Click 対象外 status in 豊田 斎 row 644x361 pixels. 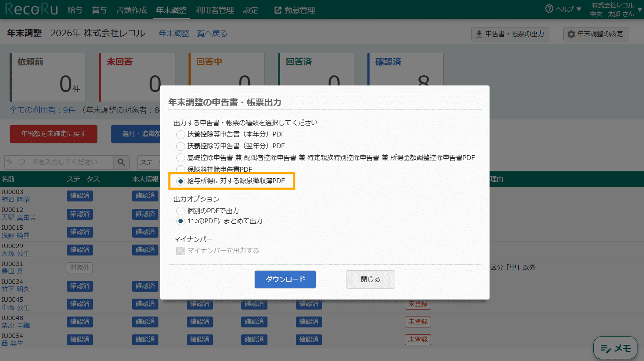click(x=80, y=268)
